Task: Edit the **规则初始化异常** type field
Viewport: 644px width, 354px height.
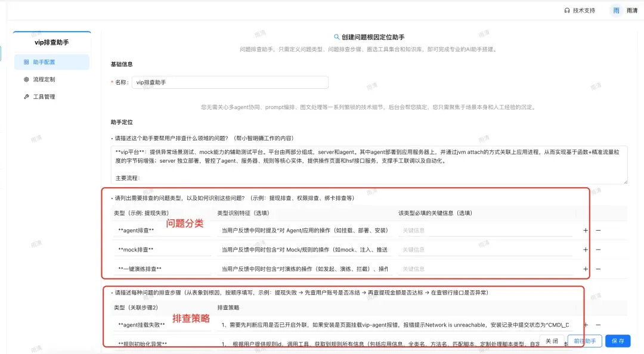Action: pyautogui.click(x=162, y=344)
